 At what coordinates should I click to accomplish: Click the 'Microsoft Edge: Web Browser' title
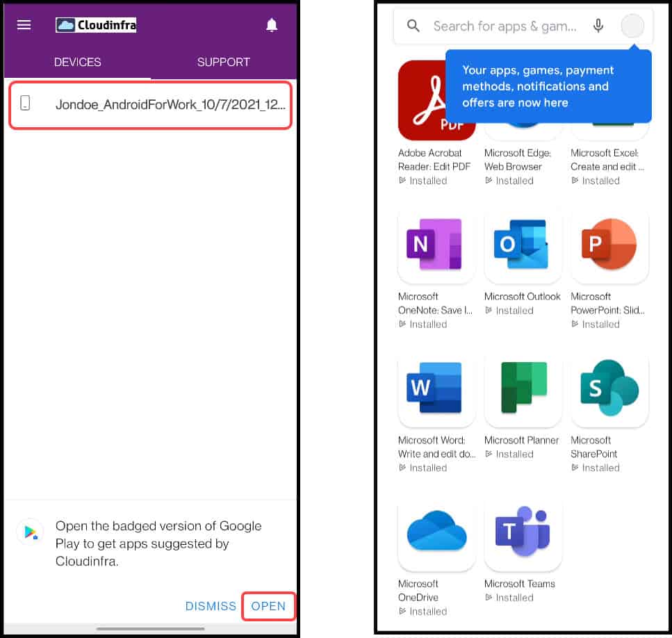pyautogui.click(x=518, y=159)
